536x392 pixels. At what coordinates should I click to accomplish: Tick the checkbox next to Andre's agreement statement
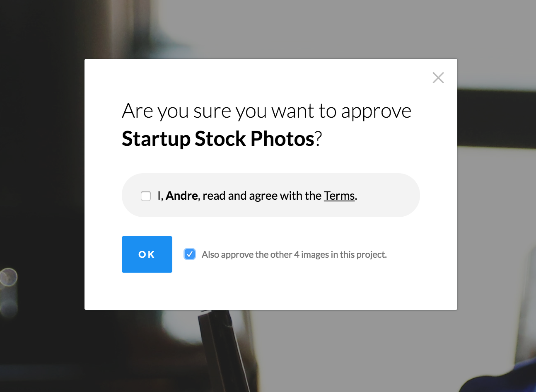[x=146, y=196]
